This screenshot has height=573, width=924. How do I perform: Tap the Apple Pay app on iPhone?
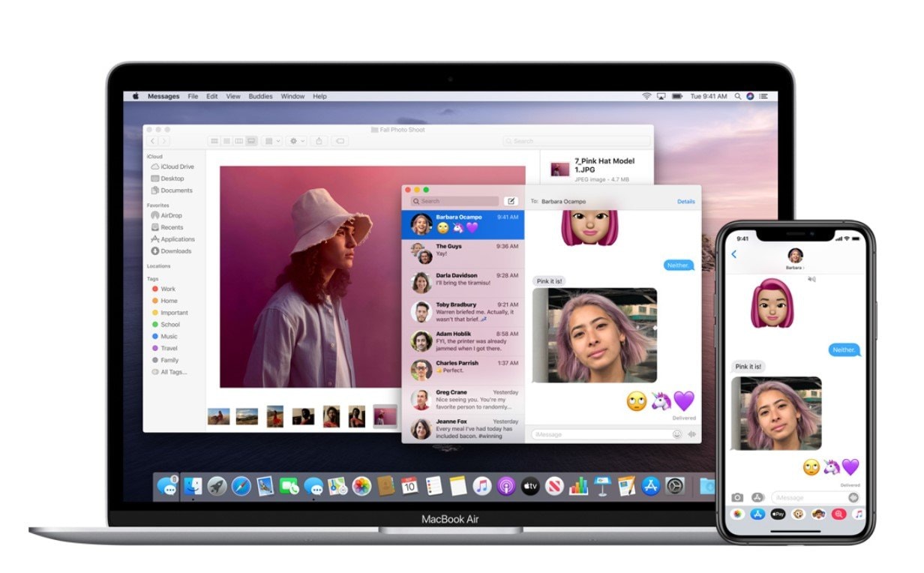point(778,514)
